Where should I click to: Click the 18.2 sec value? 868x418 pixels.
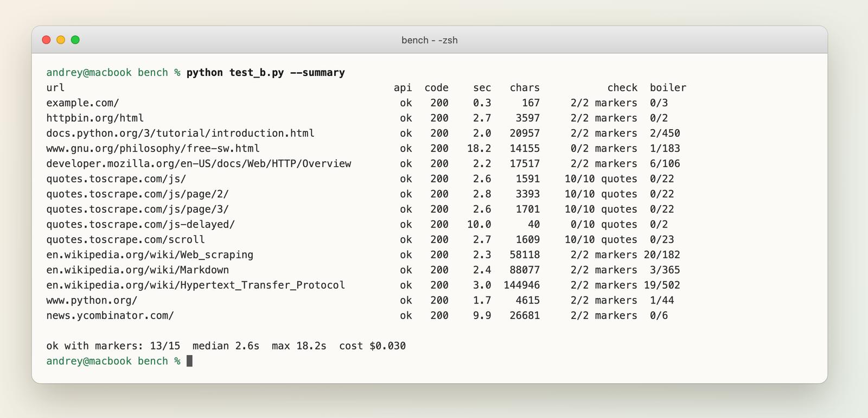479,149
